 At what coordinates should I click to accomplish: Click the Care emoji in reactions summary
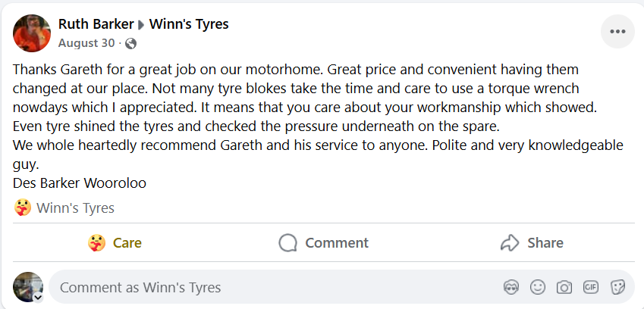[22, 208]
